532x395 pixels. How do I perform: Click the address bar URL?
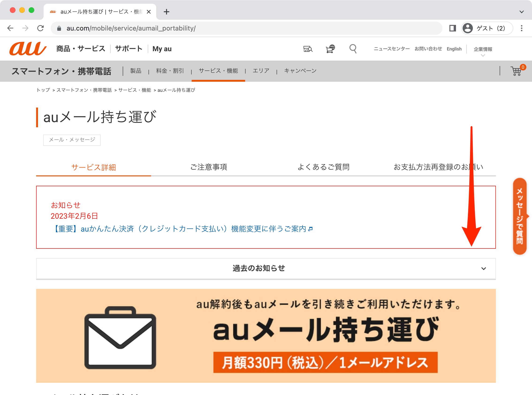131,28
